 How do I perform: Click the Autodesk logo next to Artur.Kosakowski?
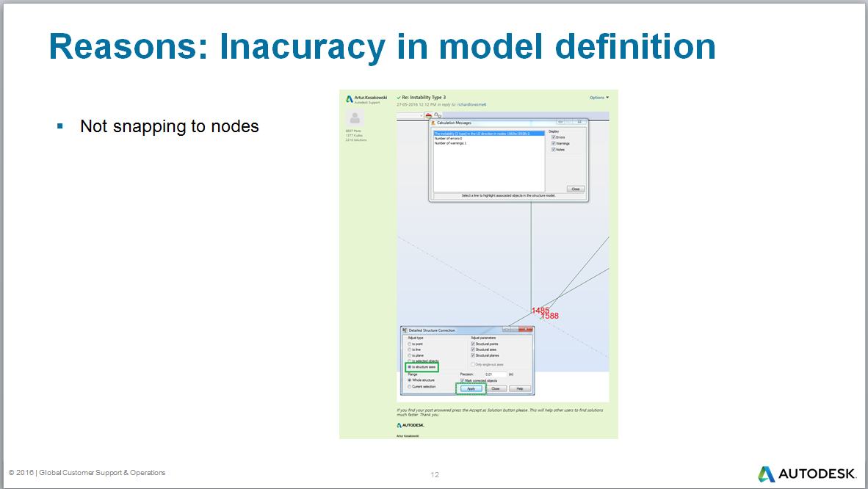tap(349, 99)
